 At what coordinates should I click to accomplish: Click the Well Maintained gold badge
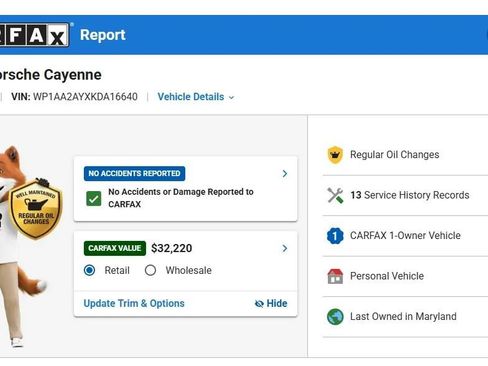pyautogui.click(x=36, y=209)
